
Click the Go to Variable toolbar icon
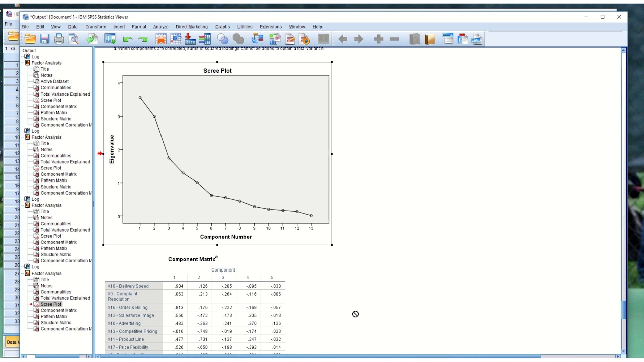[190, 39]
